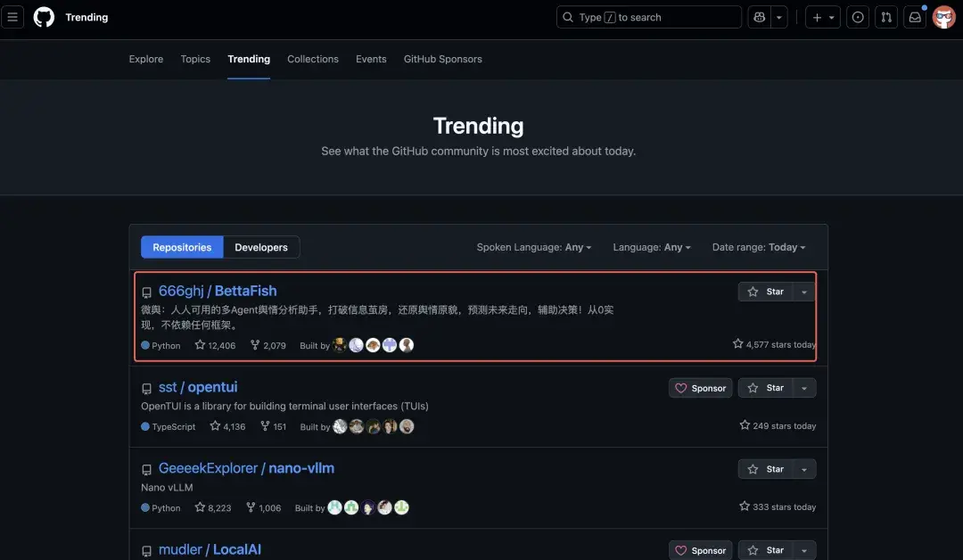Click the fork count of BettaFish

268,345
